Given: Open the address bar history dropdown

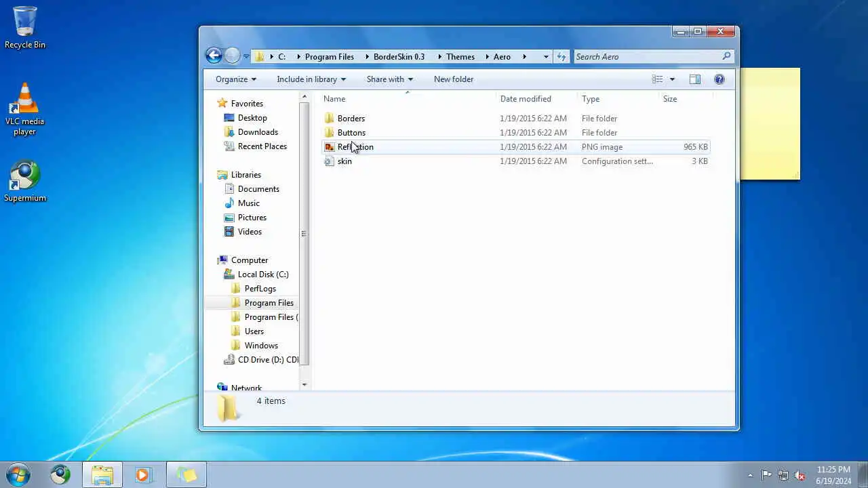Looking at the screenshot, I should [546, 57].
